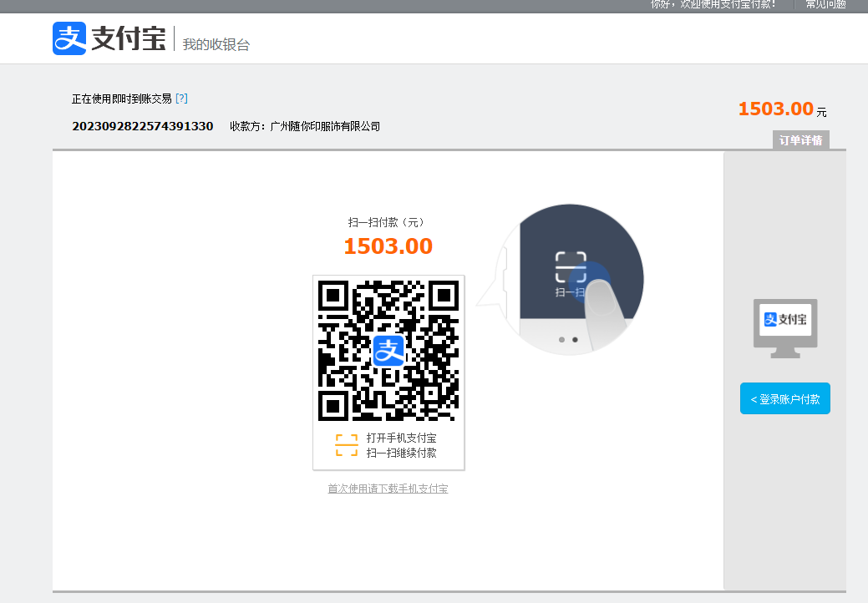Click the orange 1503.00 amount above QR code
Screen dimensions: 868x603
click(x=388, y=246)
